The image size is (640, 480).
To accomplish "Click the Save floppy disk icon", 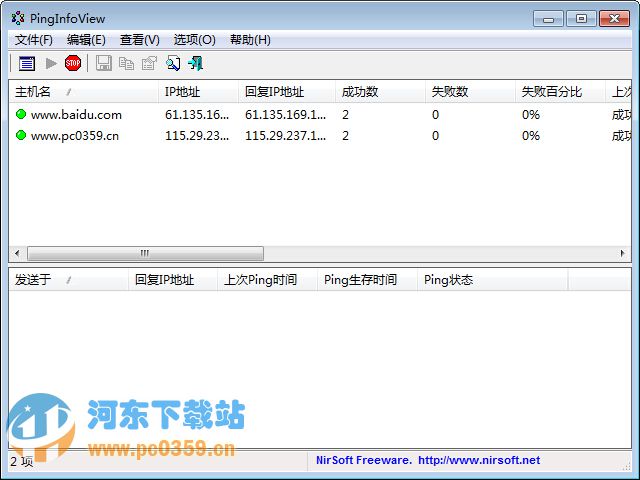I will 104,63.
